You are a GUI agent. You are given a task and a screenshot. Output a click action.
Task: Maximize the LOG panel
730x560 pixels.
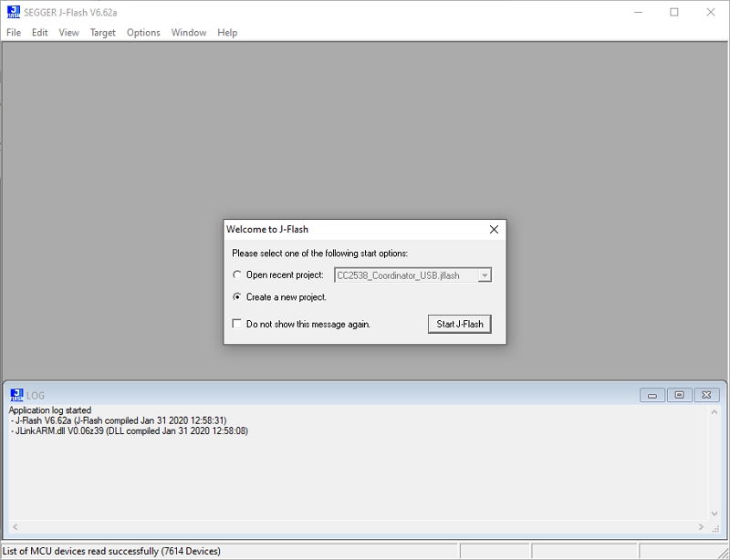point(679,395)
